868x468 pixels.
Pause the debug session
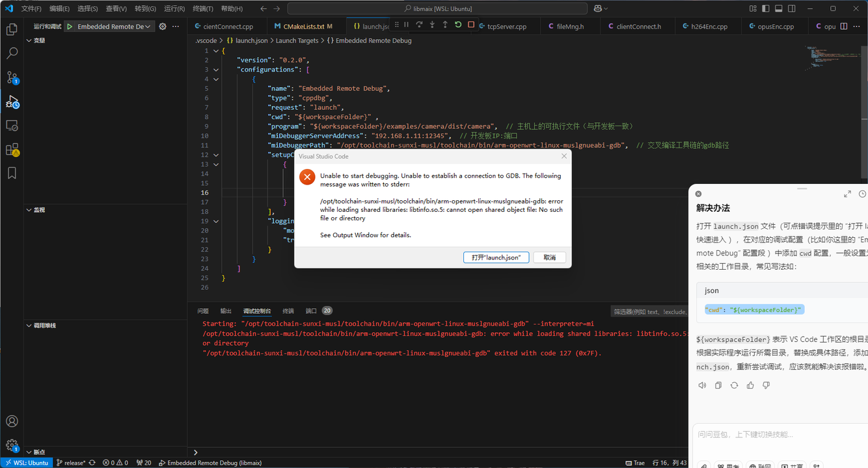[x=406, y=25]
